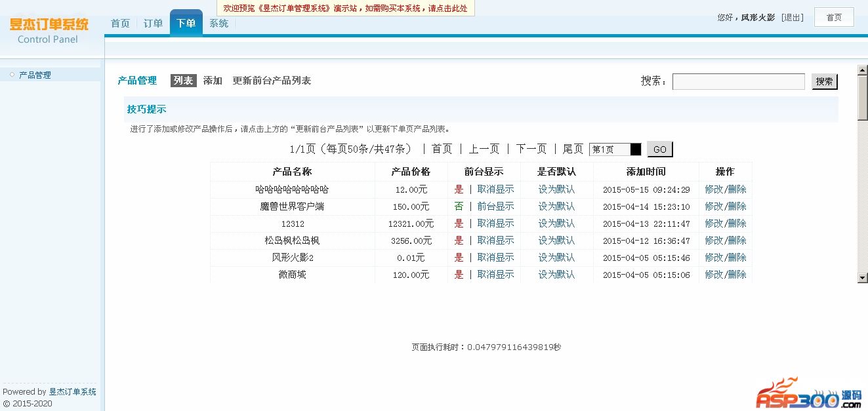Click the 2015-05-15 09:24:29 timestamp
This screenshot has width=868, height=411.
646,189
